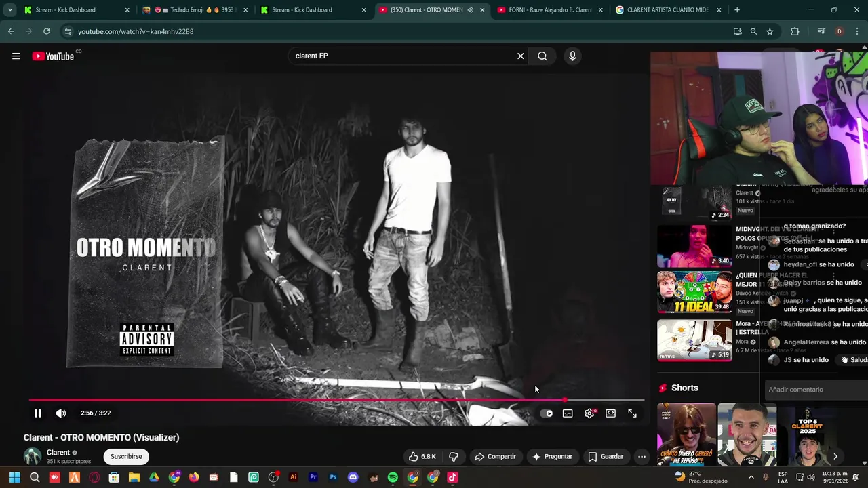The image size is (868, 488).
Task: Open Photoshop from taskbar
Action: point(333,477)
